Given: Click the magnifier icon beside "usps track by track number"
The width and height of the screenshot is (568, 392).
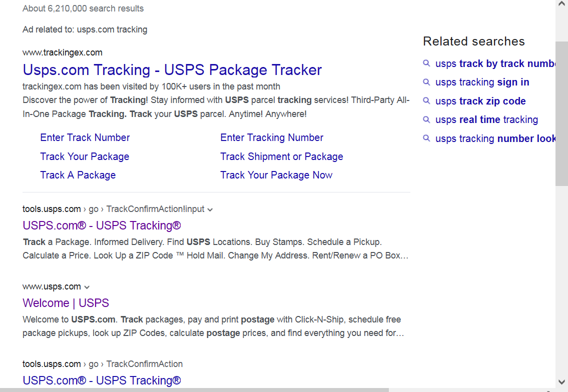Looking at the screenshot, I should [x=426, y=63].
